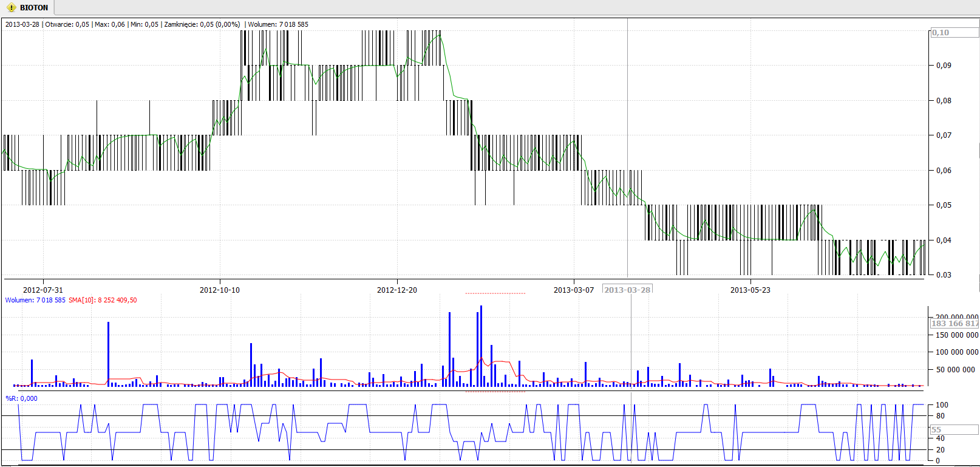Click the Otwarcie: 0,05 header value
Screen dimensions: 980x467
click(x=67, y=24)
